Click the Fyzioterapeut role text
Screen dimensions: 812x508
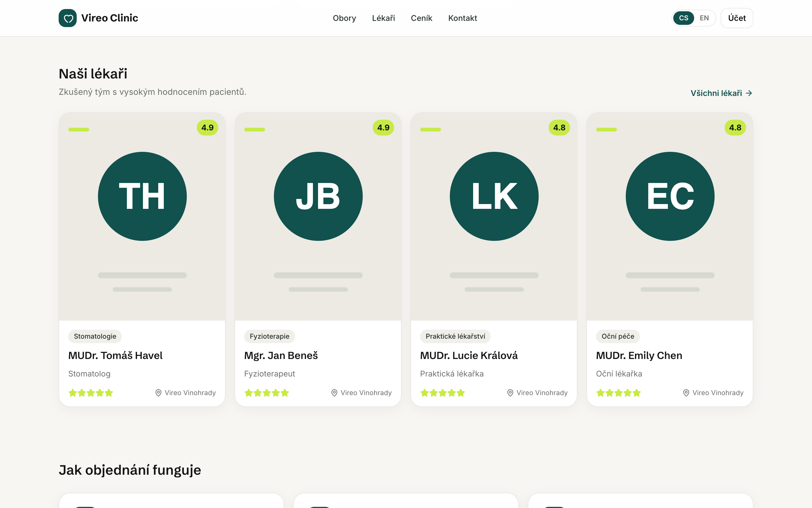tap(270, 374)
